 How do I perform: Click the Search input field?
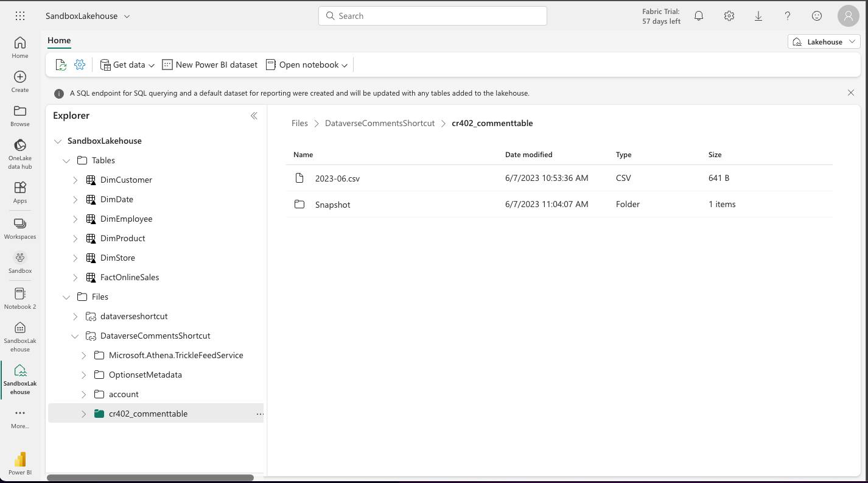[x=432, y=16]
